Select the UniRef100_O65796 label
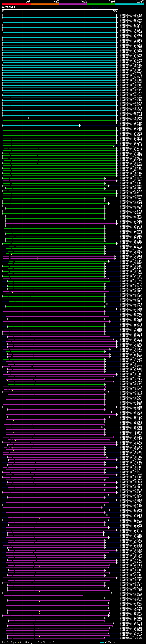Viewport: 146px width, 644px height. tap(131, 82)
